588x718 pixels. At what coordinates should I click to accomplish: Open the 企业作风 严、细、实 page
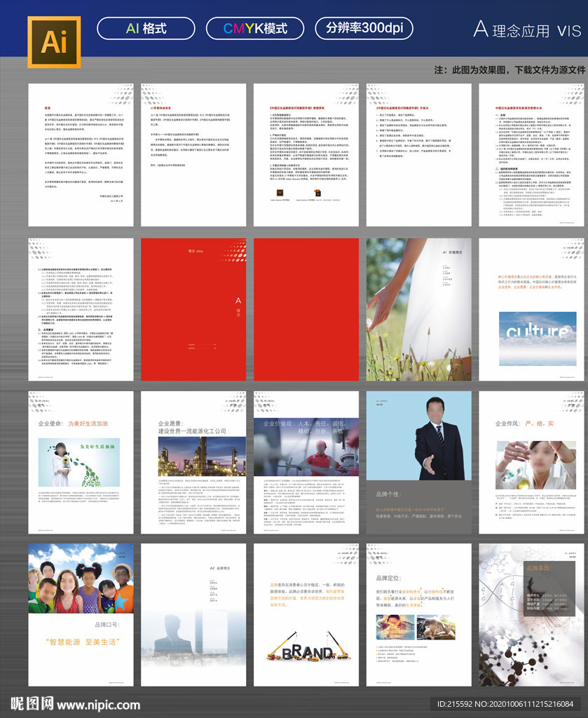coord(531,463)
